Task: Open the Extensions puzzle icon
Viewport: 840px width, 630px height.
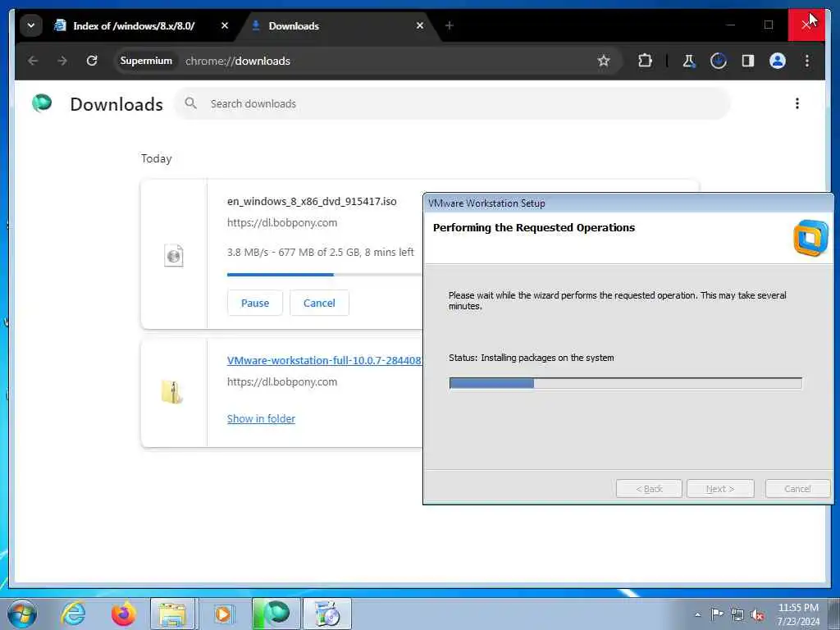Action: (645, 61)
